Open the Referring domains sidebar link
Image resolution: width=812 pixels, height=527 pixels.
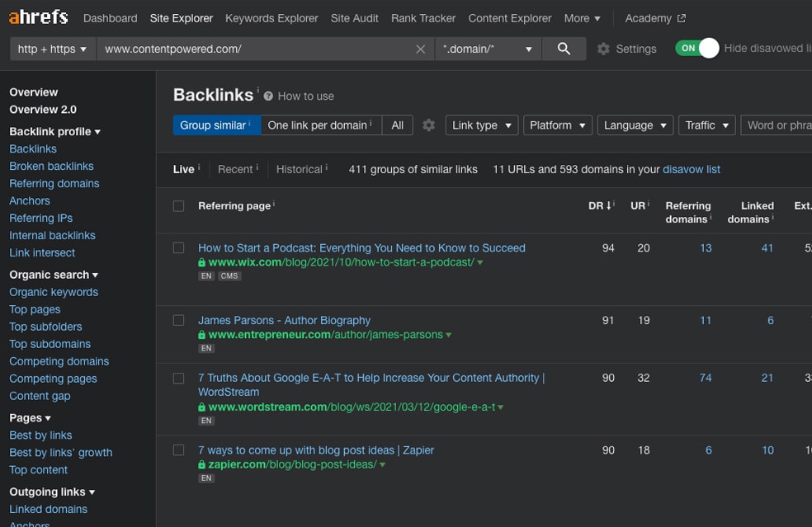[54, 183]
